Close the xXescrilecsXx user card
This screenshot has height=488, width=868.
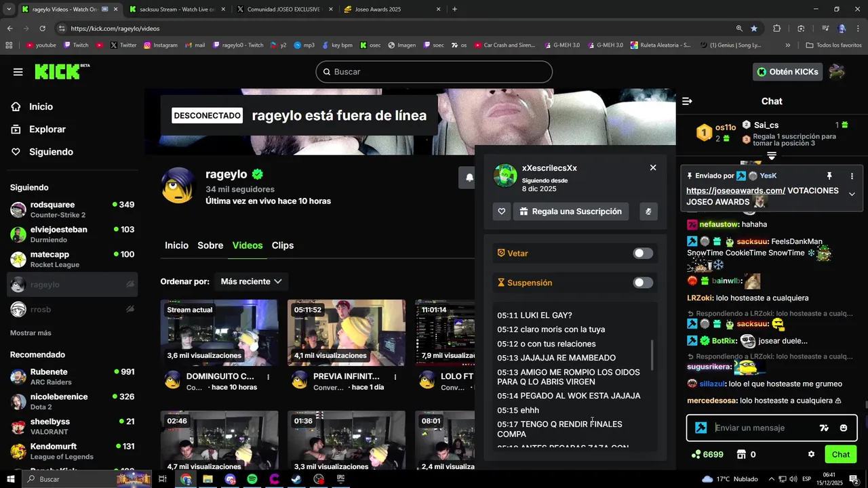point(653,167)
